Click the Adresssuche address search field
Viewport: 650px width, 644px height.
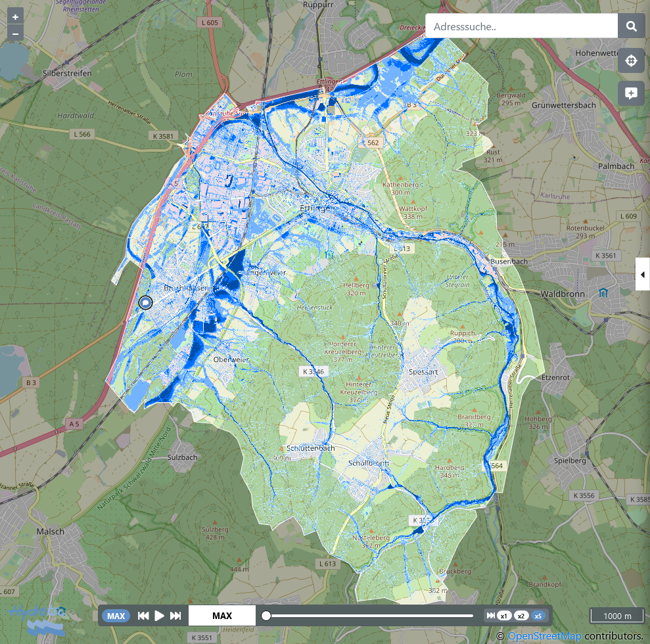[x=522, y=26]
